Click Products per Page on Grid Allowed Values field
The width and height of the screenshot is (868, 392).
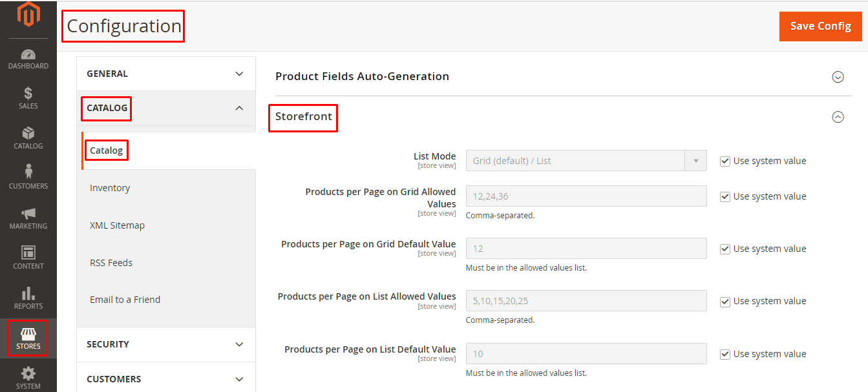[586, 196]
